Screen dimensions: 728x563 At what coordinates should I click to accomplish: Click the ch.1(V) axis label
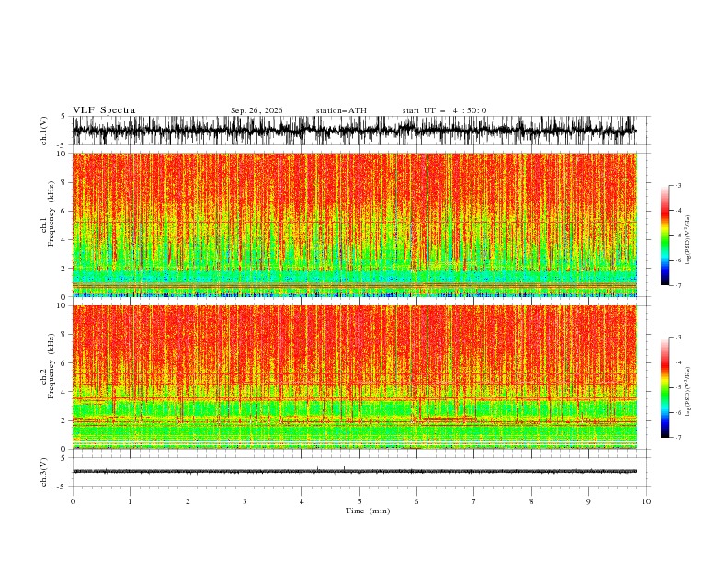pyautogui.click(x=43, y=131)
